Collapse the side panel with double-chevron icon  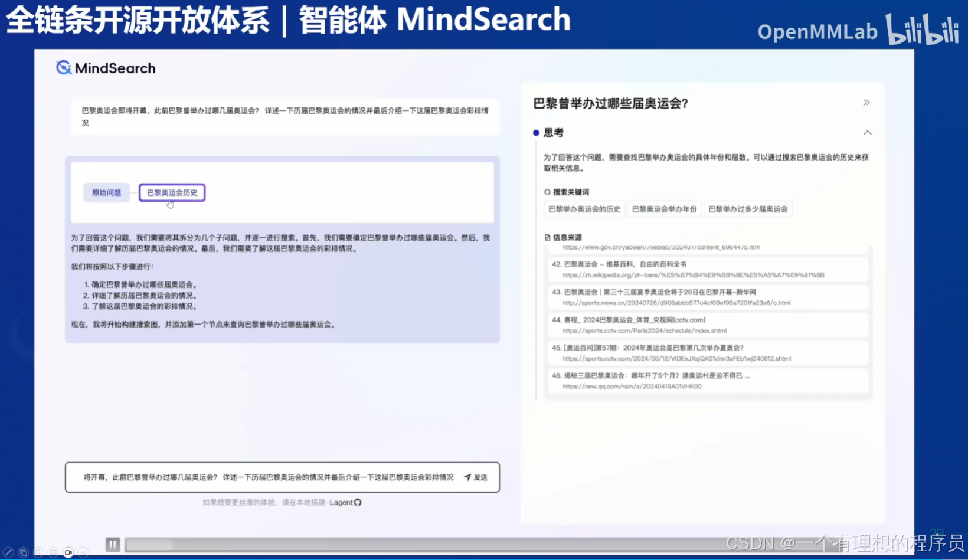866,103
